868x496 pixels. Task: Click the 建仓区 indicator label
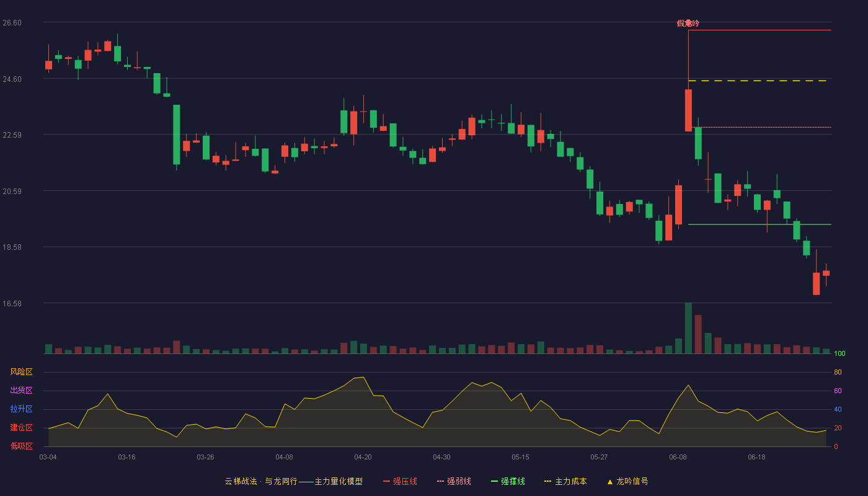(x=21, y=428)
